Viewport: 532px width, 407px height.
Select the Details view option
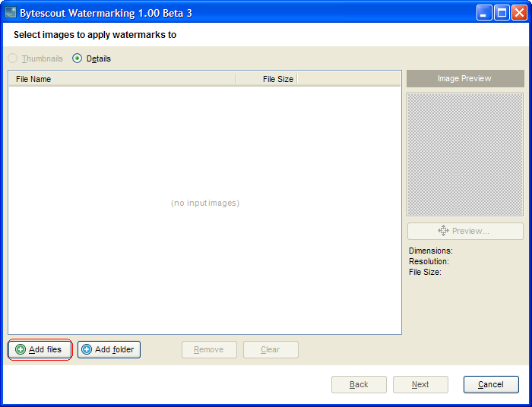pyautogui.click(x=92, y=58)
